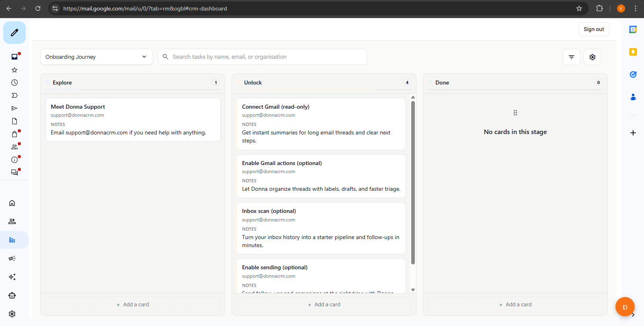Open the Chrome three-dot menu
The width and height of the screenshot is (644, 326).
pyautogui.click(x=636, y=8)
